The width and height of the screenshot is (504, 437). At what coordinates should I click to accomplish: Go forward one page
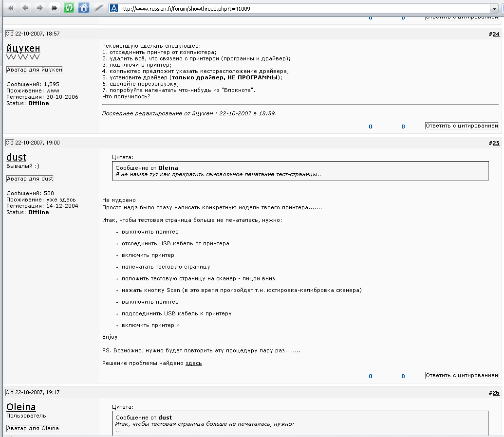(39, 8)
